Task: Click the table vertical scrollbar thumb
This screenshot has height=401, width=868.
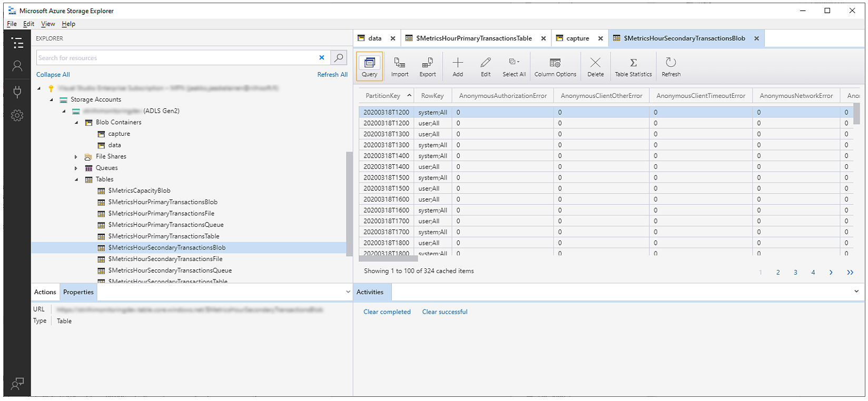Action: [x=856, y=114]
